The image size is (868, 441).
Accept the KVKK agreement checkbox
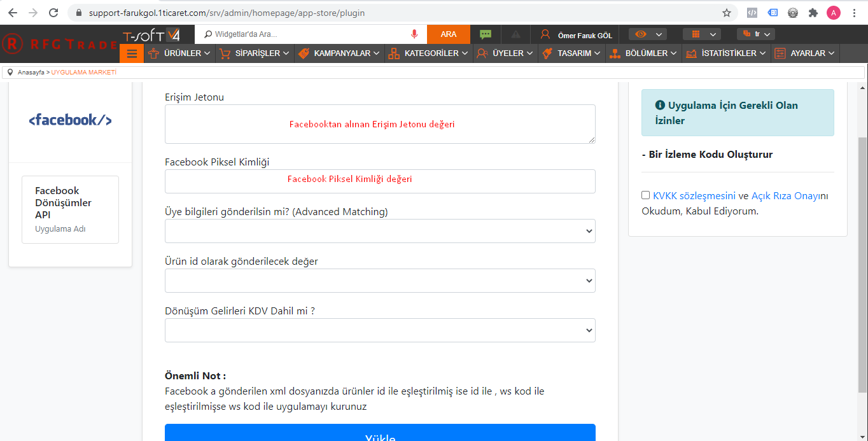click(646, 195)
